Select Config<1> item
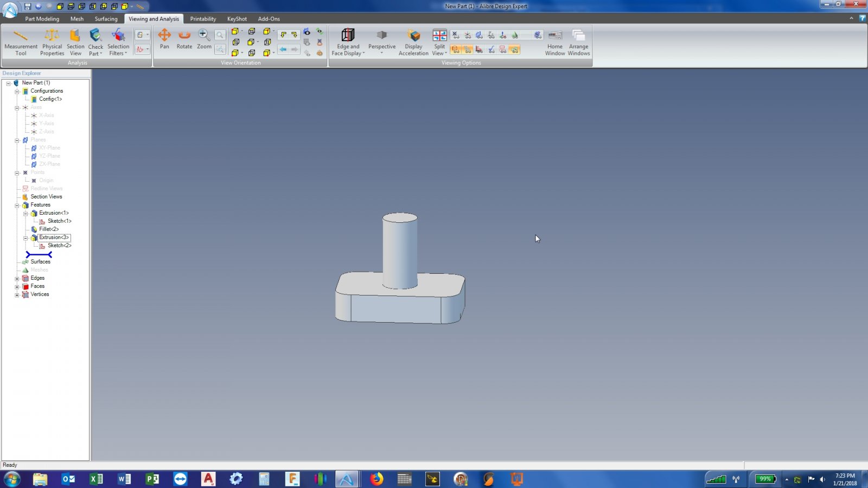 click(x=50, y=99)
